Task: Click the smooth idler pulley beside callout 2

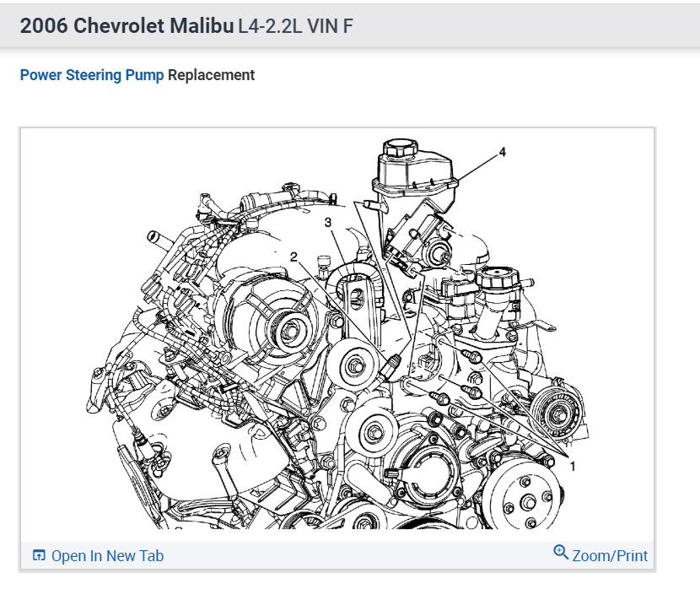Action: (354, 367)
